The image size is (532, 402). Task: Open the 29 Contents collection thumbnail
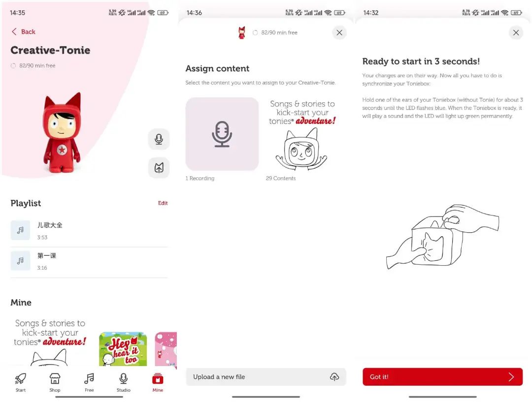pos(302,134)
